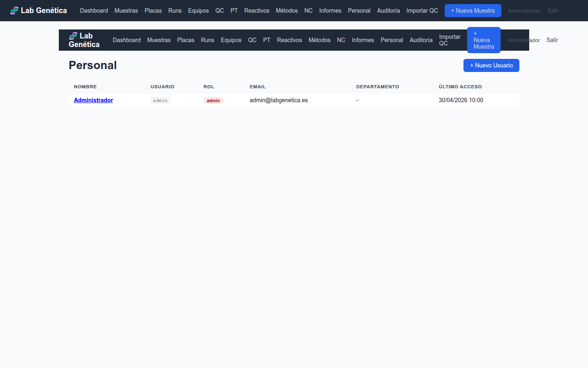Open NC in the second navigation bar
Viewport: 588px width, 368px height.
[x=341, y=40]
